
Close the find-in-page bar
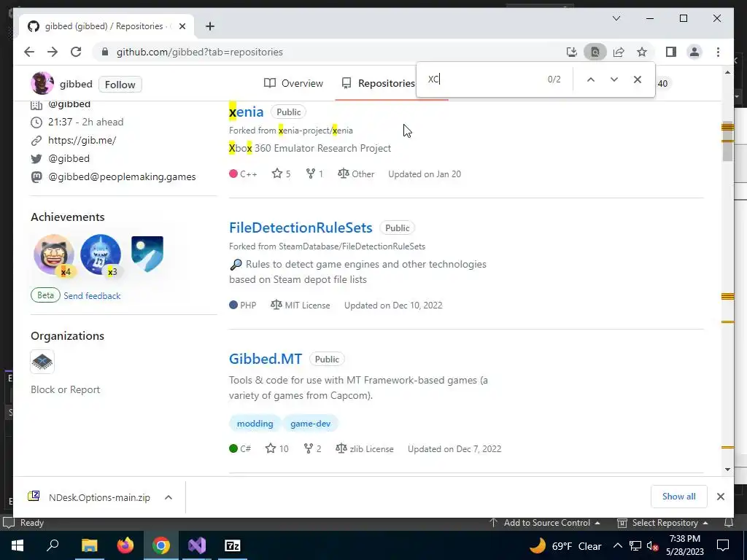click(638, 79)
